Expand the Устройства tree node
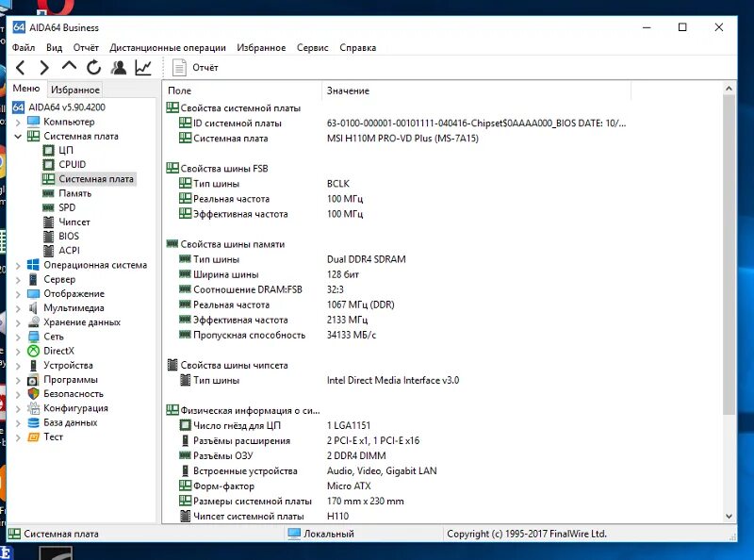754x560 pixels. [x=18, y=366]
